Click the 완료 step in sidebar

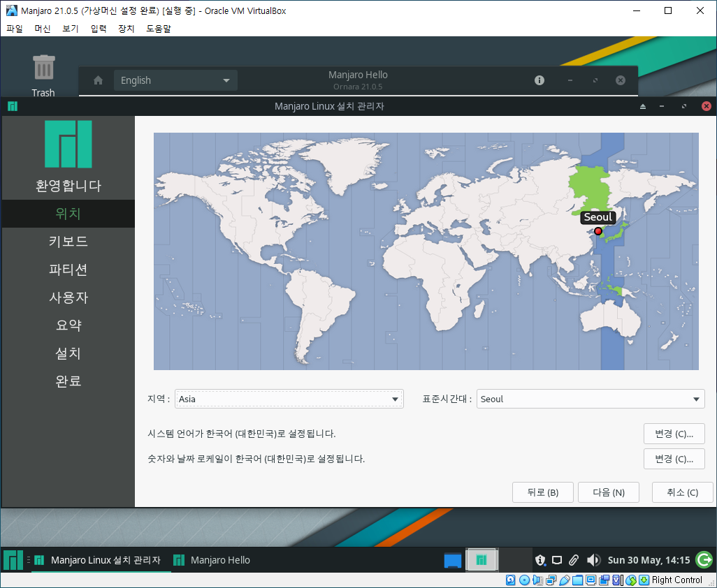(x=68, y=381)
